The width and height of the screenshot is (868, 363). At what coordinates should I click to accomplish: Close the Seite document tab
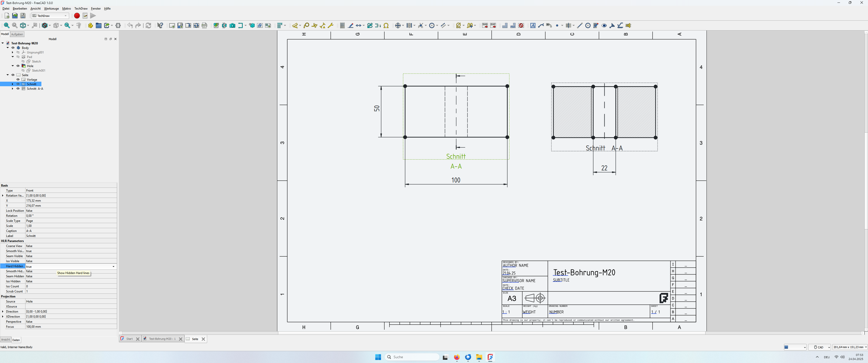(203, 339)
